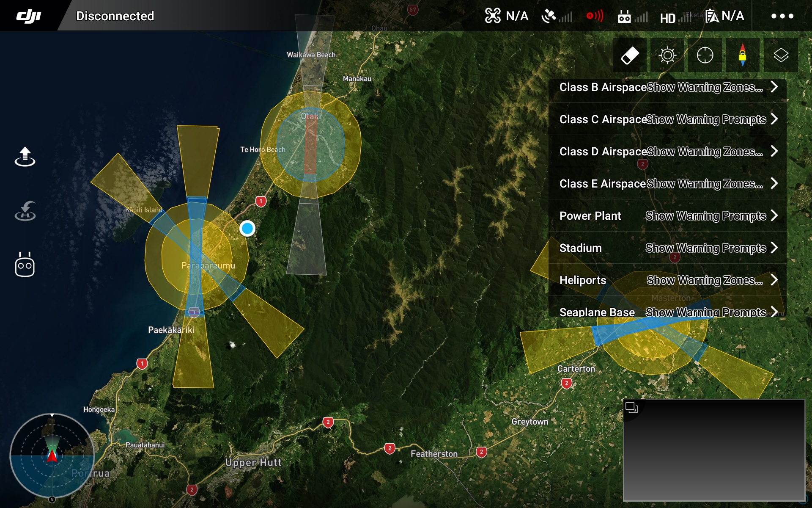Tap the Upper Hutt map label
The width and height of the screenshot is (812, 508).
253,462
